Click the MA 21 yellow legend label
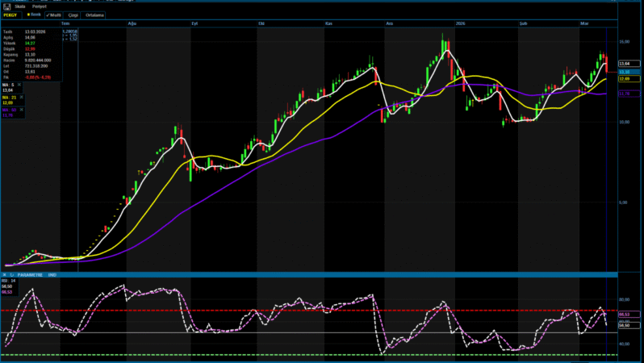Screen dimensions: 644x363 click(x=7, y=97)
